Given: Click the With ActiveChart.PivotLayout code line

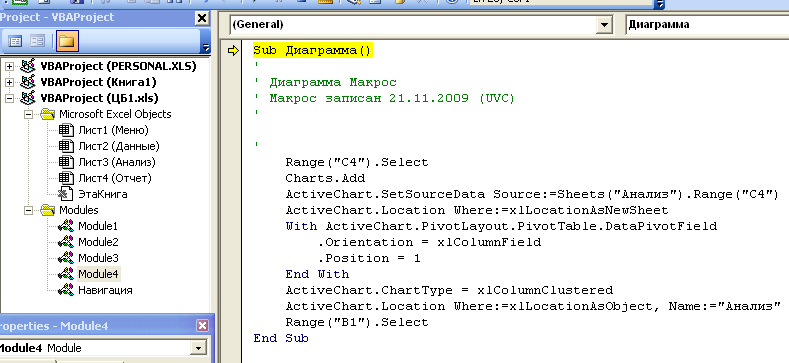Looking at the screenshot, I should [x=501, y=227].
